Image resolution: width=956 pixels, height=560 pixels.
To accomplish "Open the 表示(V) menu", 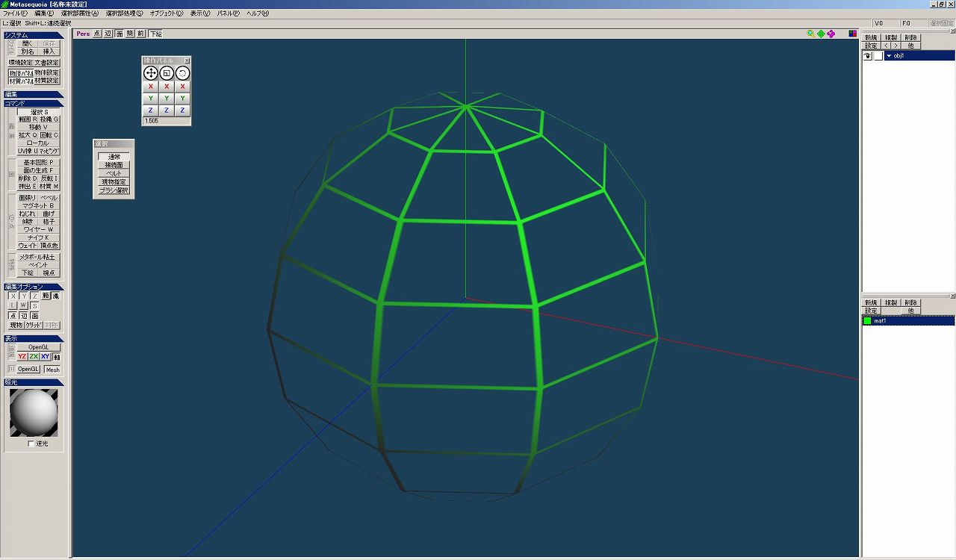I will click(x=200, y=13).
